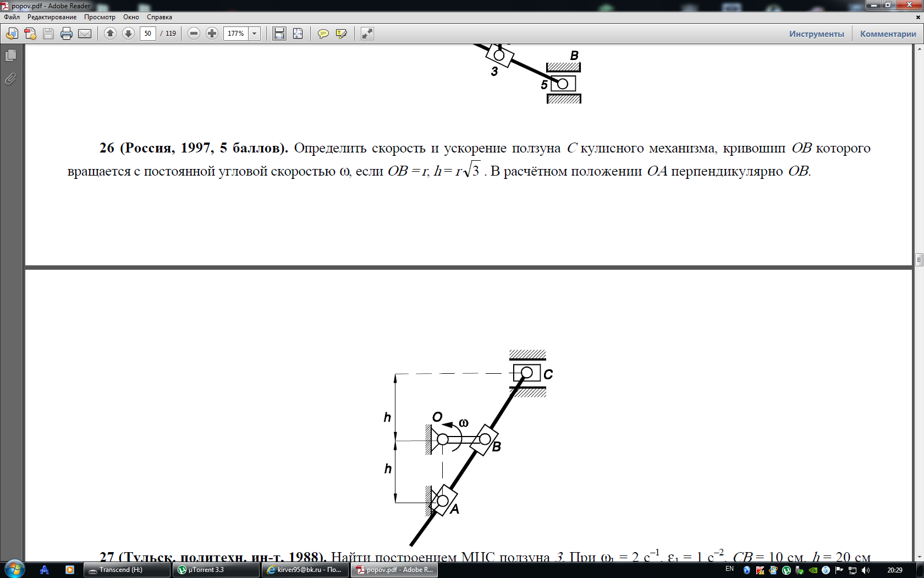Switch to µTorrent 3.3 in taskbar
The image size is (924, 578).
click(216, 570)
